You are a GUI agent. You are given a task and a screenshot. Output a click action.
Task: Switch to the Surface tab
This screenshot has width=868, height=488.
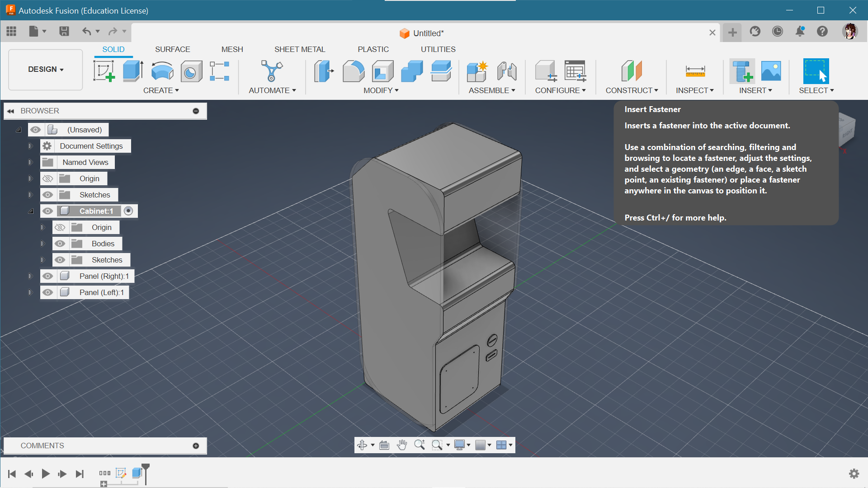click(x=172, y=49)
